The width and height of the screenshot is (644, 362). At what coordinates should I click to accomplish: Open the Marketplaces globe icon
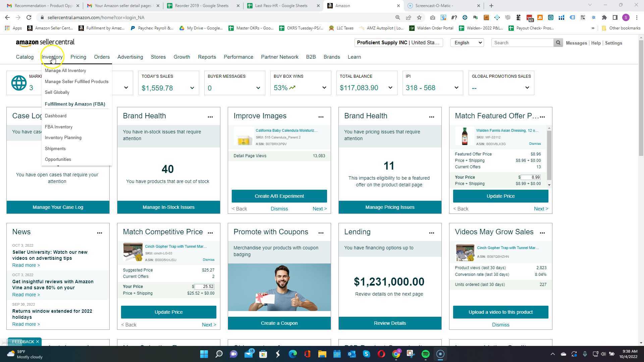[19, 83]
